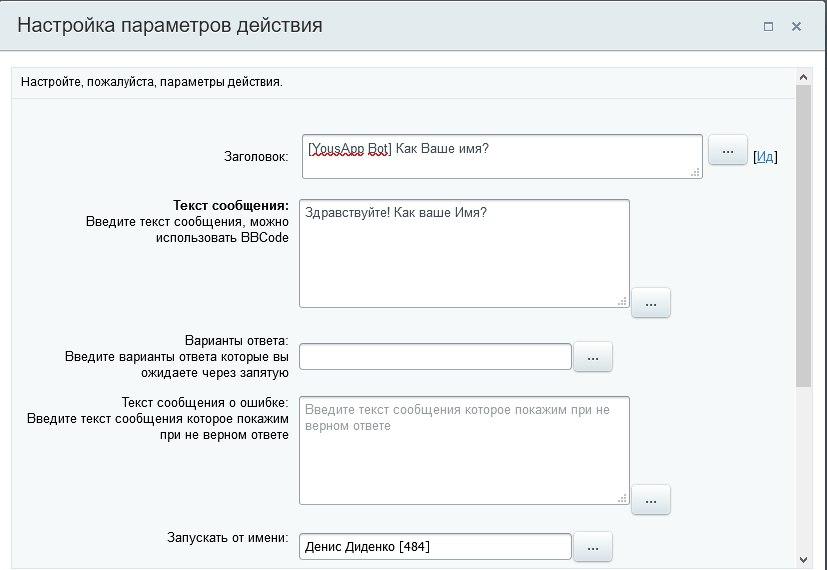The width and height of the screenshot is (827, 570).
Task: Click the scrollbar down arrow
Action: [803, 560]
